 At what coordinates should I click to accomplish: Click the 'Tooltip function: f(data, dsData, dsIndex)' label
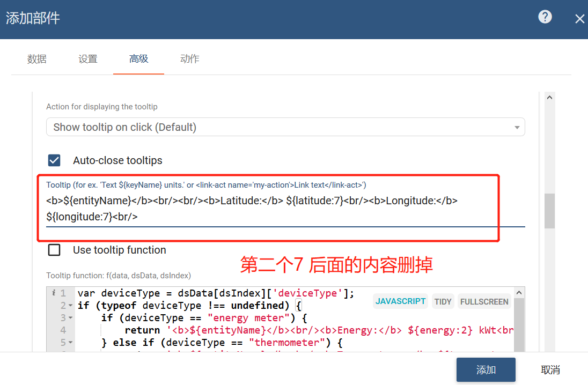119,276
